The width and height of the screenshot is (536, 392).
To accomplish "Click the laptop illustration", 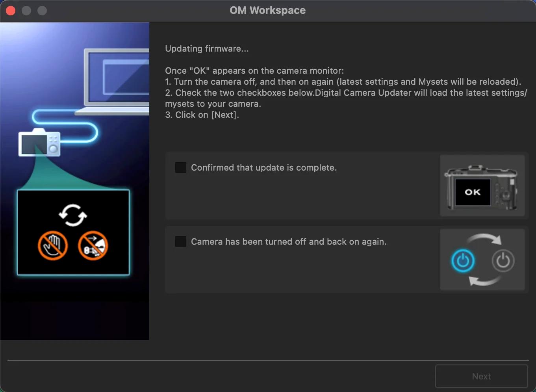I will pyautogui.click(x=112, y=82).
